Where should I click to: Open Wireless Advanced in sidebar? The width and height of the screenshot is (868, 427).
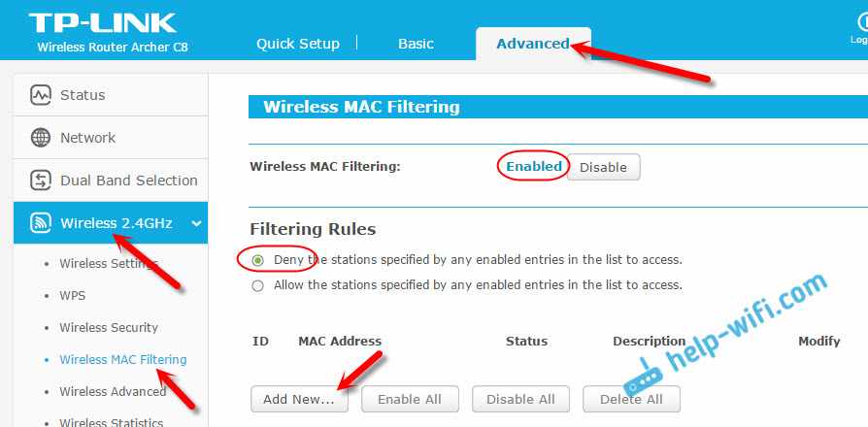pyautogui.click(x=113, y=392)
